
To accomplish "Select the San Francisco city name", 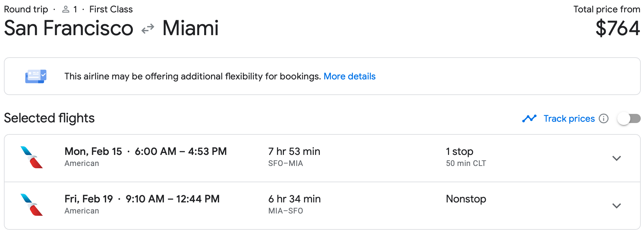I will [x=68, y=29].
